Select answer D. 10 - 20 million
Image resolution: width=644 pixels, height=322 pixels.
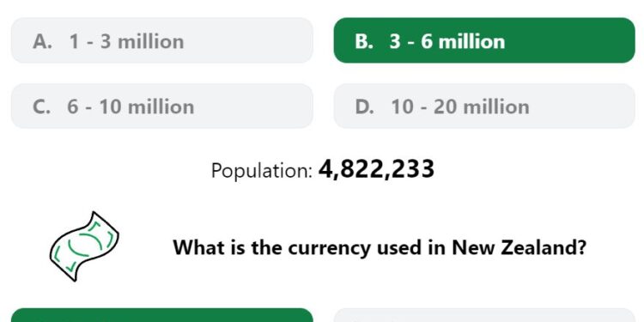tap(484, 106)
